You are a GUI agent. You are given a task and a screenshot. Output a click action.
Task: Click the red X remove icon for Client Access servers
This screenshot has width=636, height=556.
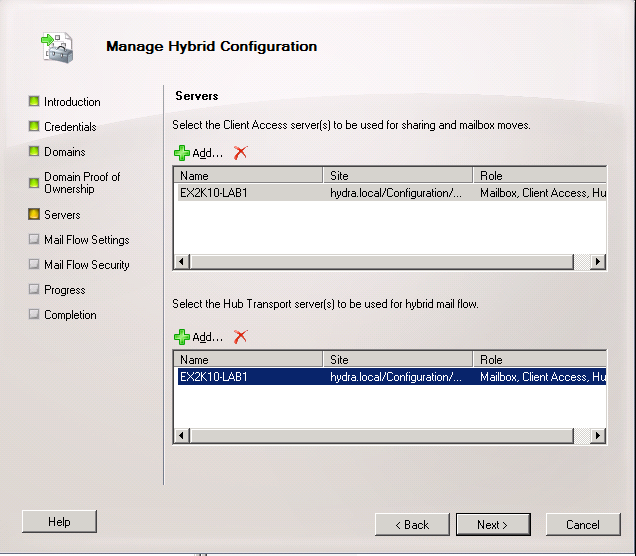[241, 153]
